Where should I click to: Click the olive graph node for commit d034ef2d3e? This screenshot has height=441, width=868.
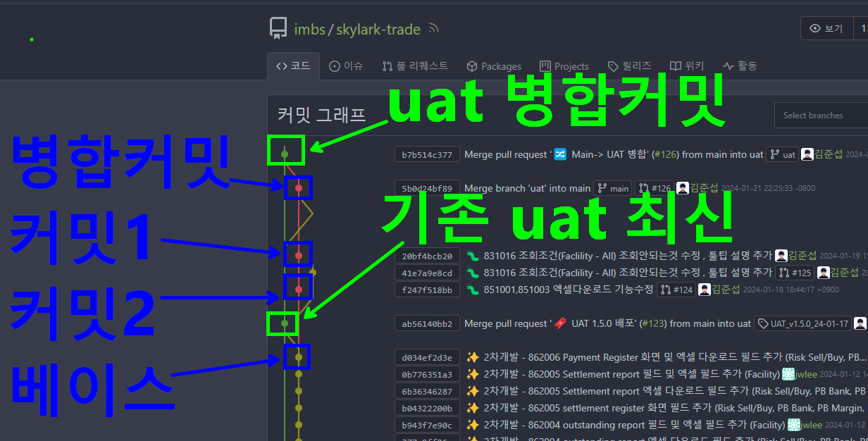tap(299, 357)
